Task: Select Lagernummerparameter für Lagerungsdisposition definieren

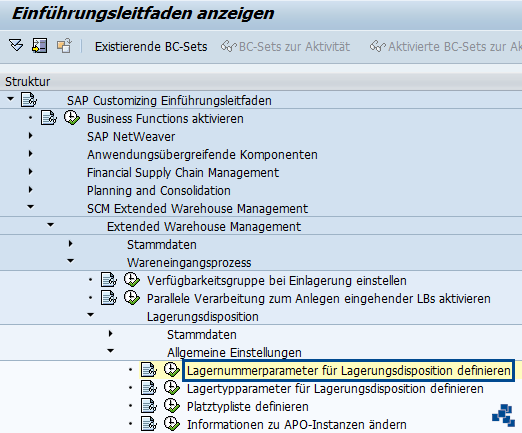Action: (348, 371)
